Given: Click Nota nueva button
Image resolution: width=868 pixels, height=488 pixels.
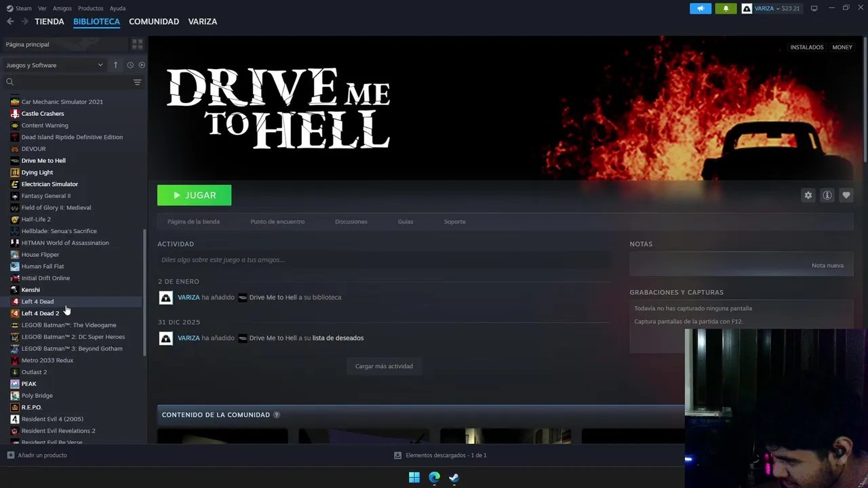Looking at the screenshot, I should coord(827,266).
